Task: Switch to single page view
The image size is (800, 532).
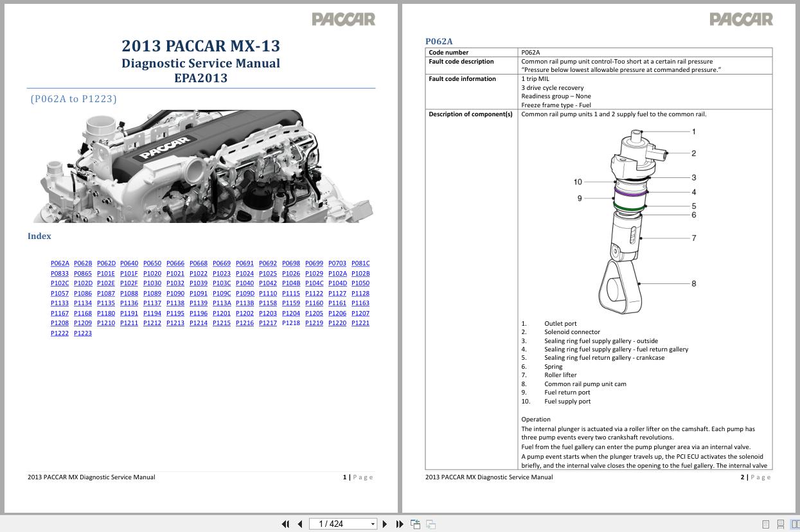Action: (x=765, y=524)
